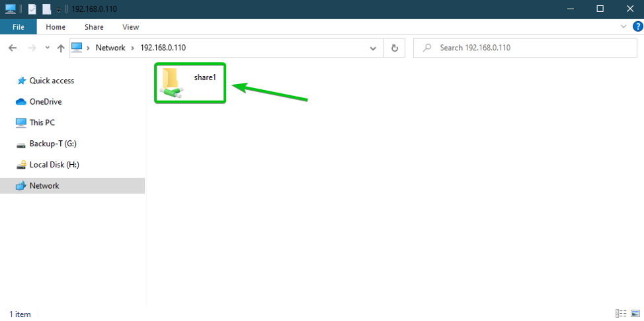The width and height of the screenshot is (644, 321).
Task: Close the Explorer window
Action: point(629,9)
